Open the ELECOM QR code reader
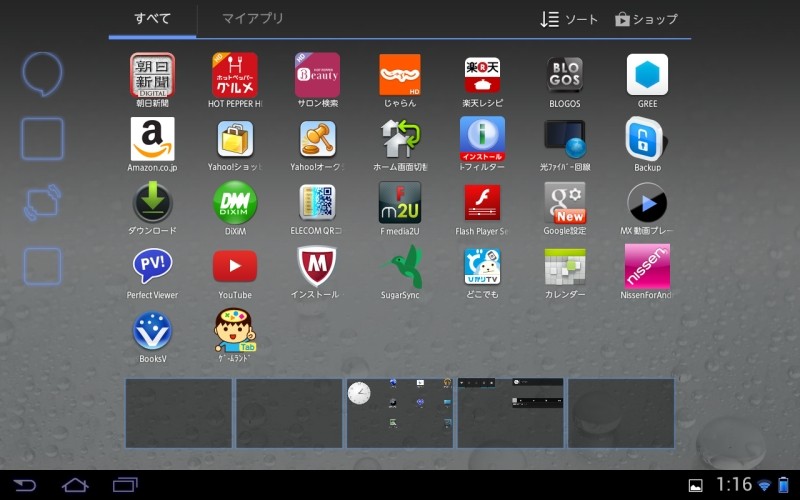800x500 pixels. point(317,203)
